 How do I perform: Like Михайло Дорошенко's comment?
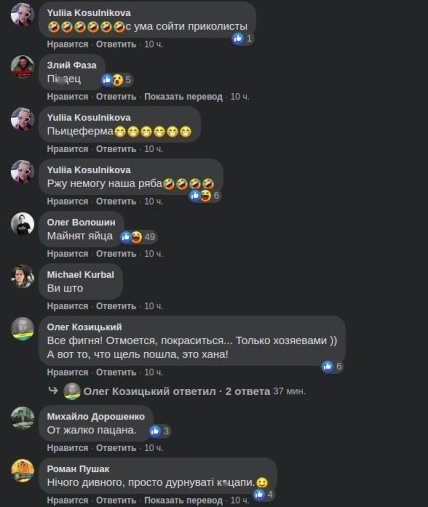tap(67, 448)
